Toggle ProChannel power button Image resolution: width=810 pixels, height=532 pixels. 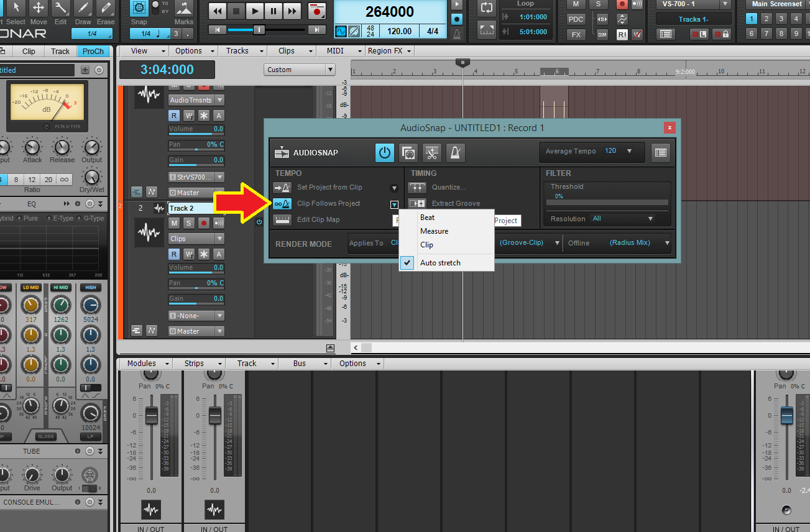pos(99,70)
